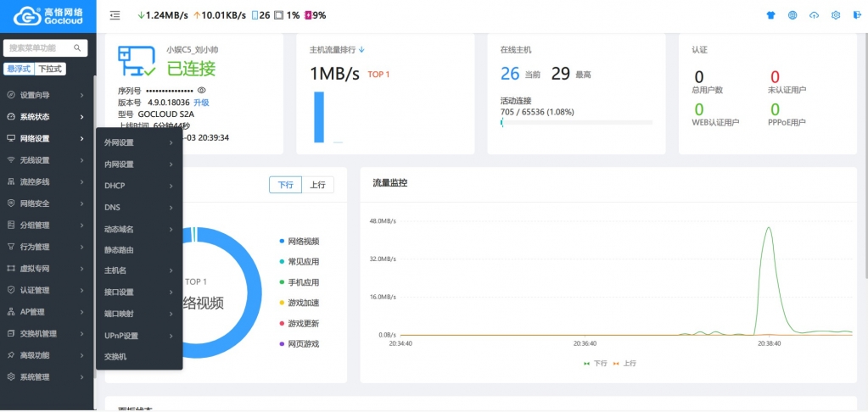The image size is (868, 412).
Task: Click the TOP 1 host traffic label
Action: 378,74
